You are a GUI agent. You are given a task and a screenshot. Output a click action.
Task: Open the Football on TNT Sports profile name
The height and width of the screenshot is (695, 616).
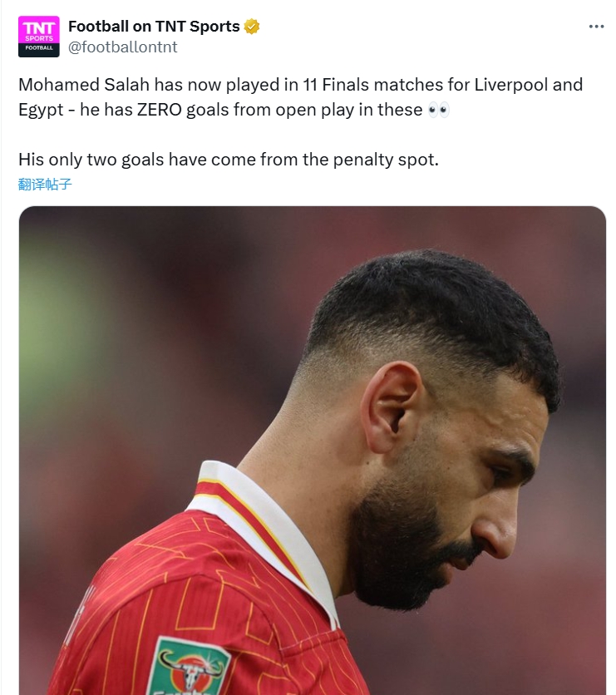click(154, 27)
